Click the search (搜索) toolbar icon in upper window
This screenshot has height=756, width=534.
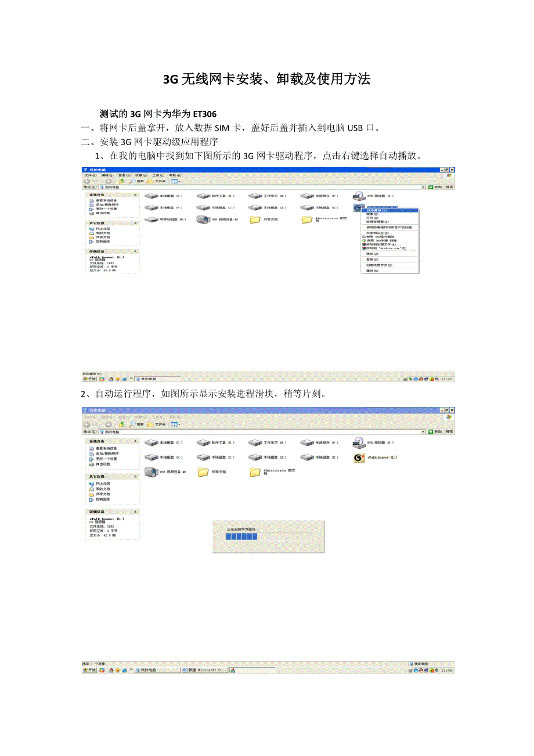[136, 181]
